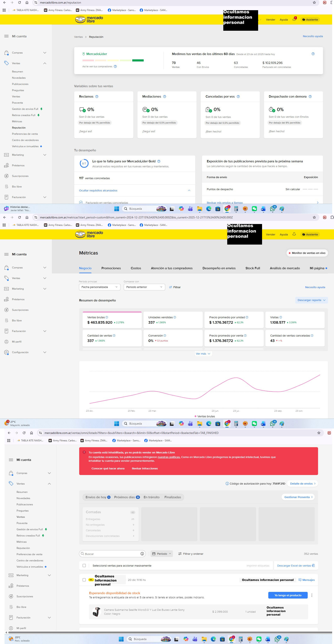Click the Ya tengo el producto button
Image resolution: width=334 pixels, height=644 pixels.
(x=288, y=595)
